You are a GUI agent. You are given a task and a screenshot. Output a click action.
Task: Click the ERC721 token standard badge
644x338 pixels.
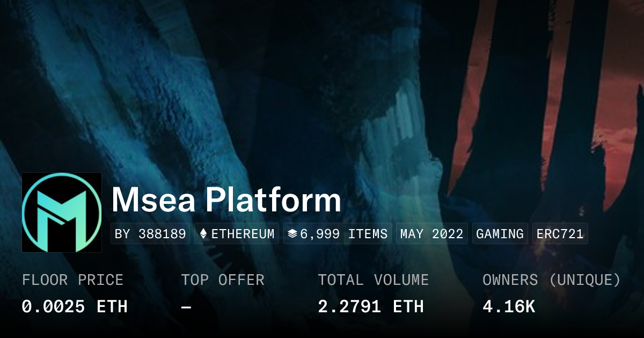pyautogui.click(x=560, y=234)
